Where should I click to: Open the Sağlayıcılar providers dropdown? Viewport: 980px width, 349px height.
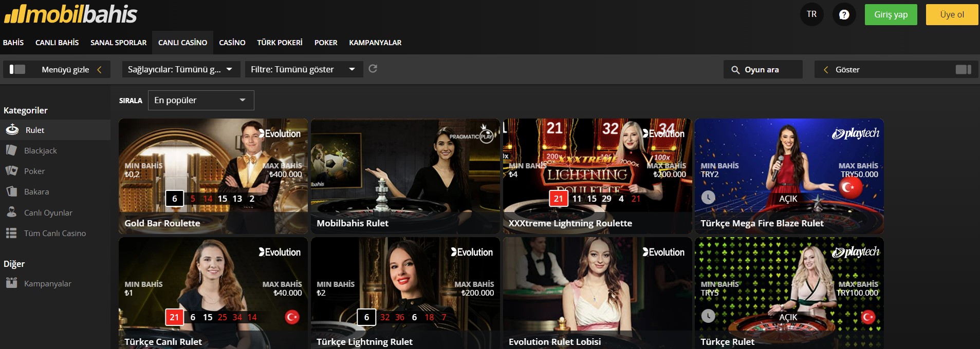pyautogui.click(x=181, y=69)
